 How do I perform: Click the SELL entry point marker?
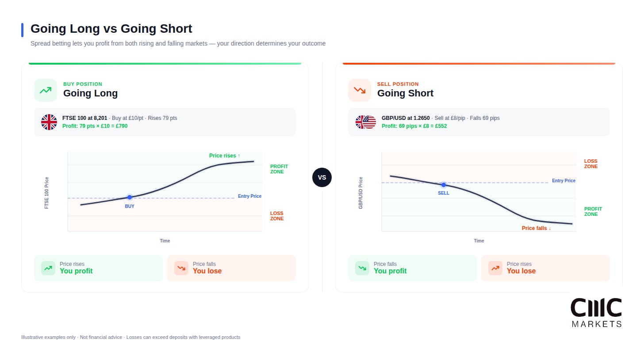pos(444,185)
